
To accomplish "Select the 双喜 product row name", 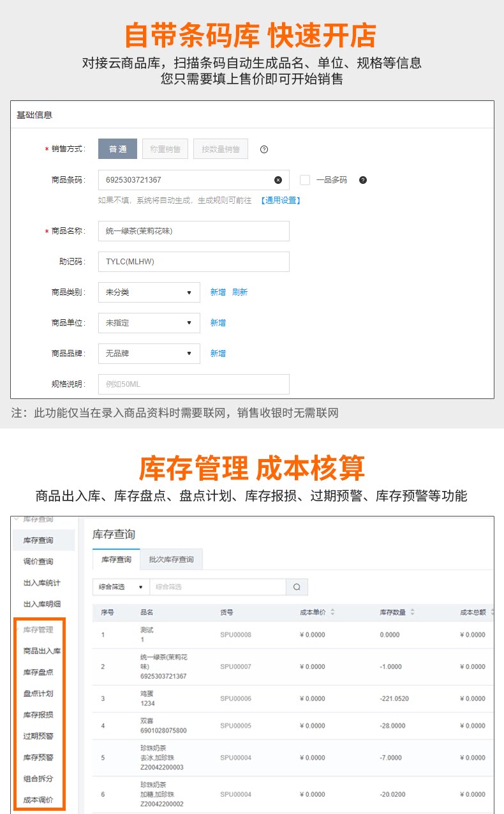I will (147, 721).
